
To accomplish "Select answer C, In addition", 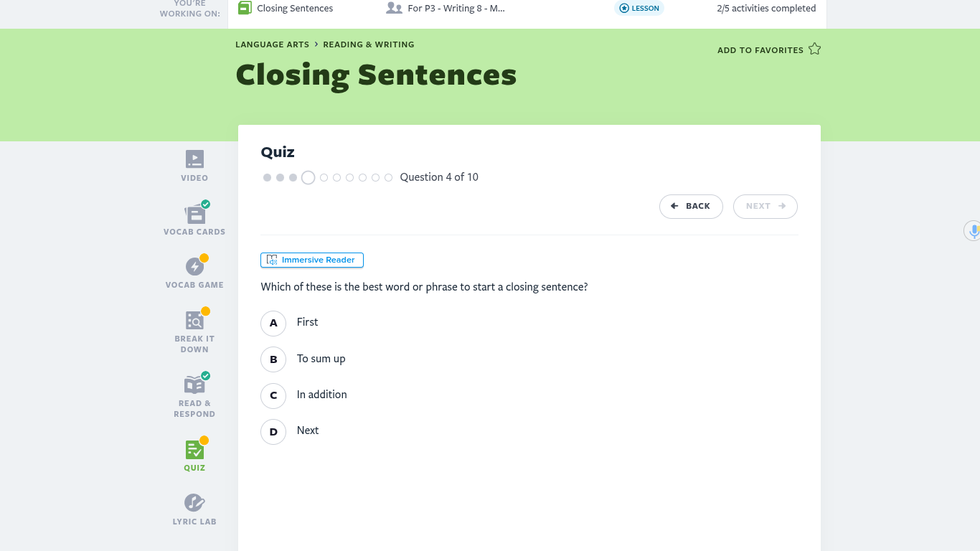I will [273, 395].
